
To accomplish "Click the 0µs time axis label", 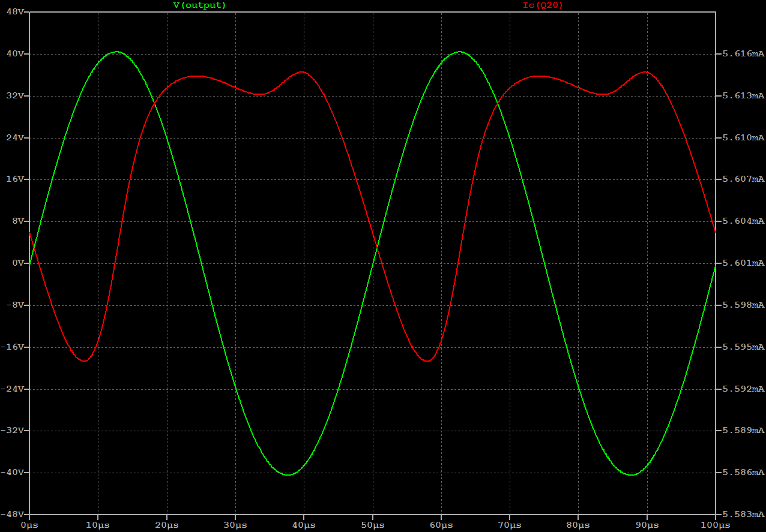I will pos(29,525).
